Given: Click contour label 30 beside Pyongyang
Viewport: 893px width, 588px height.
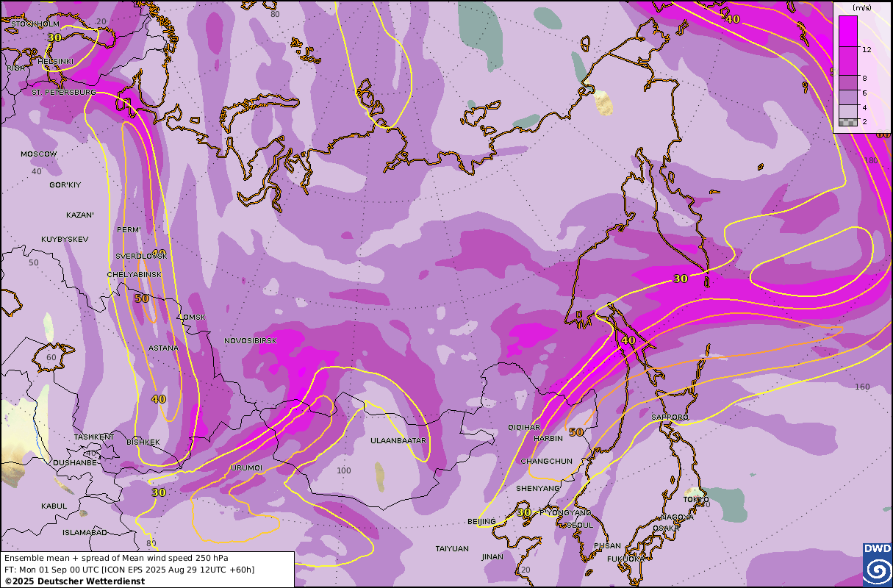Looking at the screenshot, I should click(x=524, y=512).
